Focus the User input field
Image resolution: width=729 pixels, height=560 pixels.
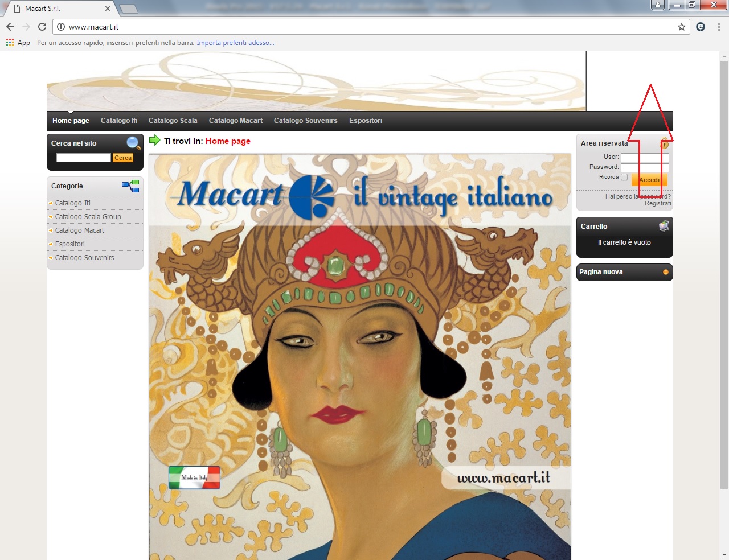point(645,157)
